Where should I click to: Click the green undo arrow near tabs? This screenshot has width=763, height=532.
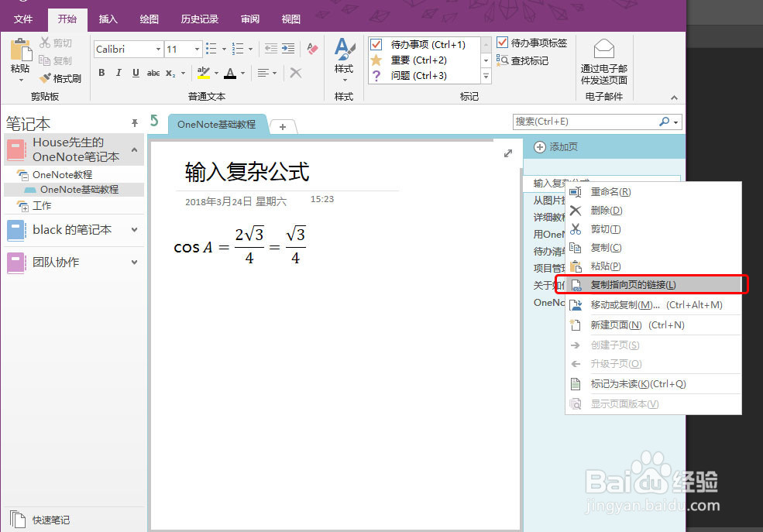tap(154, 120)
